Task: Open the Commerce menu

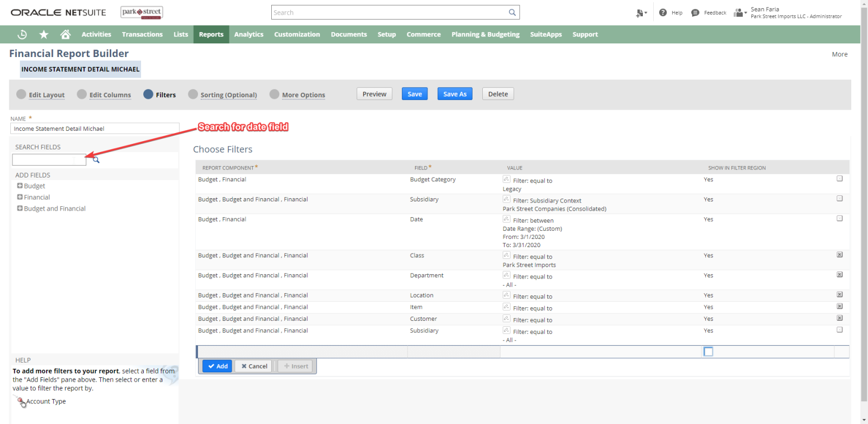Action: coord(424,34)
